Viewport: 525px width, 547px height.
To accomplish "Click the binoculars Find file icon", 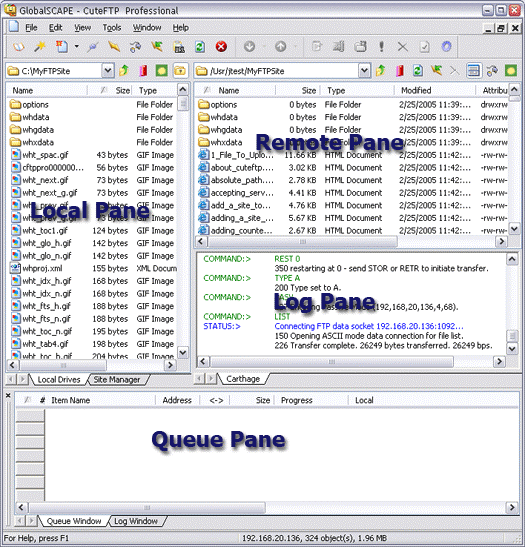I will coord(135,46).
